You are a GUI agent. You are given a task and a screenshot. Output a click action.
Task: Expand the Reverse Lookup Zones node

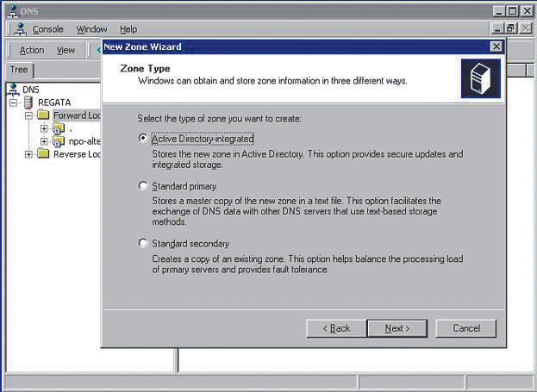click(x=28, y=154)
